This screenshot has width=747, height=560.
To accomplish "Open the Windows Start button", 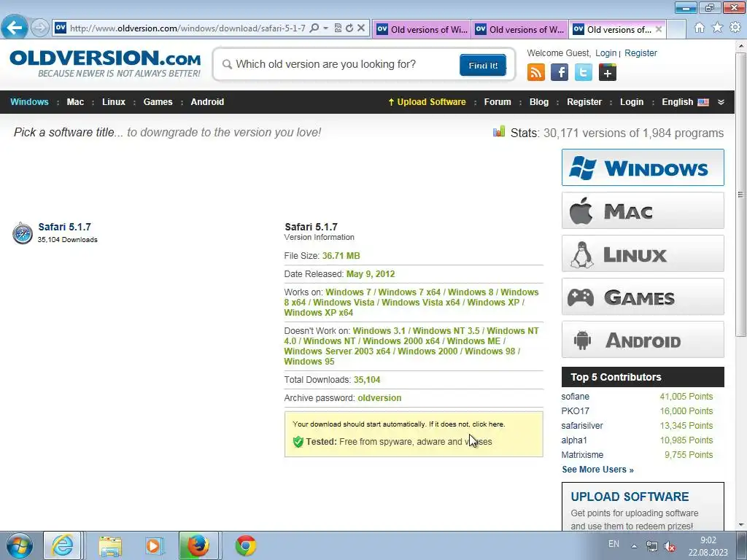I will 18,545.
